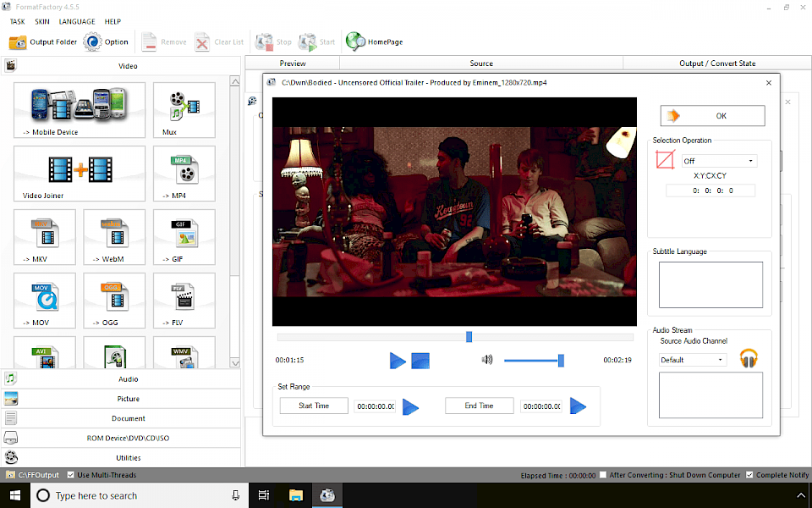Open the LANGUAGE menu
This screenshot has width=812, height=508.
tap(77, 21)
